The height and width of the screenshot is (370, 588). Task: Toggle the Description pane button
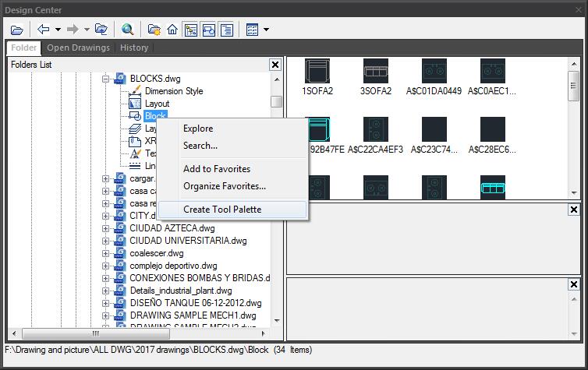[226, 30]
